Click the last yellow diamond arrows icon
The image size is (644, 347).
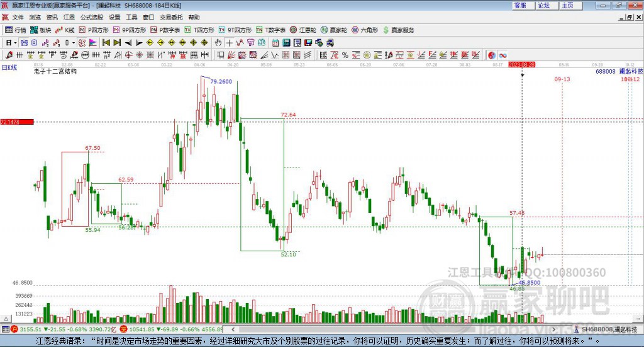pos(204,43)
